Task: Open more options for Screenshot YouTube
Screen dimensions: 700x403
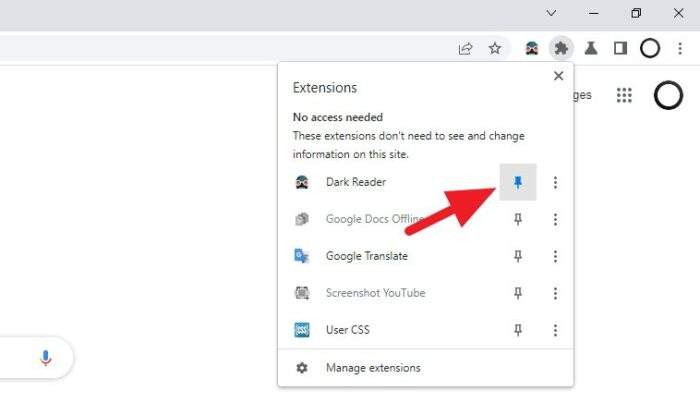Action: click(x=555, y=293)
